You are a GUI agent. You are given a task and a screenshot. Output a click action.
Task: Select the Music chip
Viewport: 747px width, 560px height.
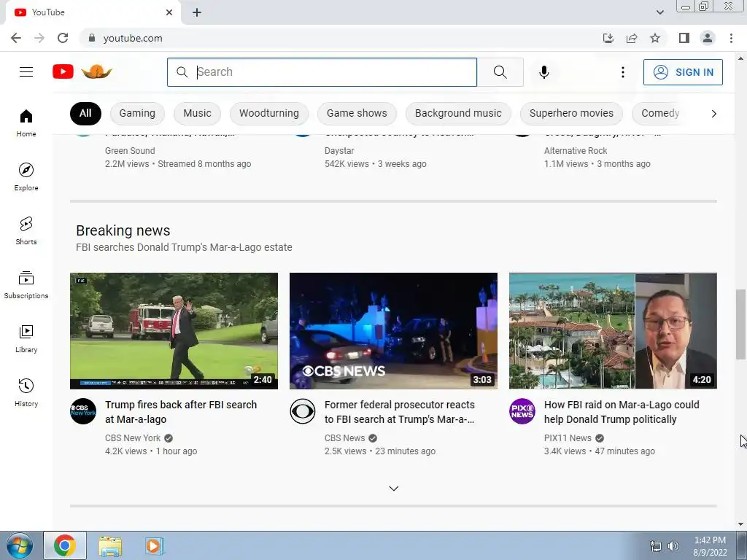tap(197, 113)
